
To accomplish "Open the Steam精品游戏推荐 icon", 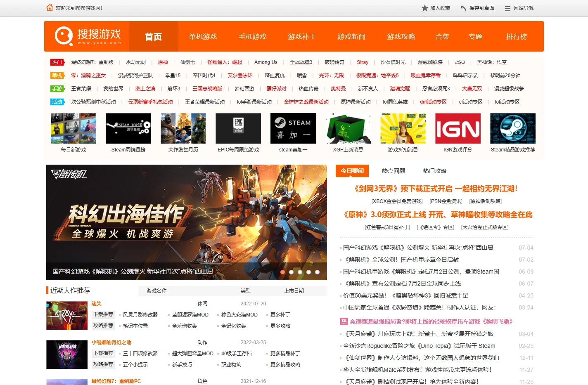I will pyautogui.click(x=513, y=128).
